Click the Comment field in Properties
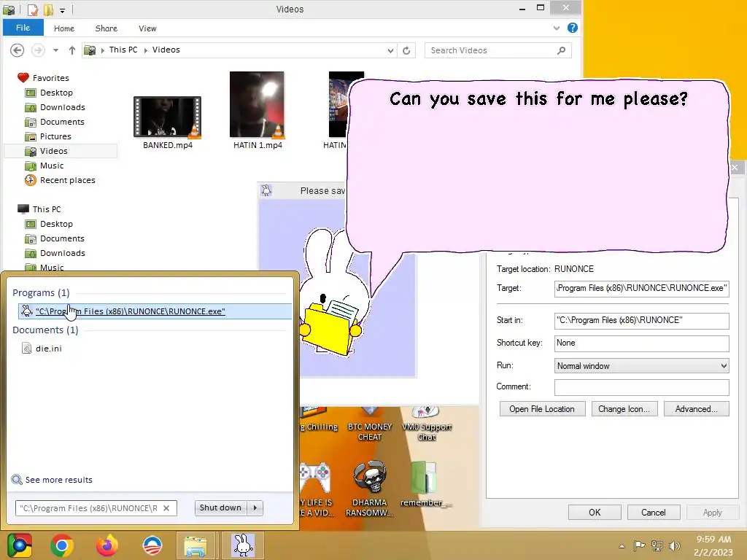This screenshot has width=747, height=560. pyautogui.click(x=641, y=387)
